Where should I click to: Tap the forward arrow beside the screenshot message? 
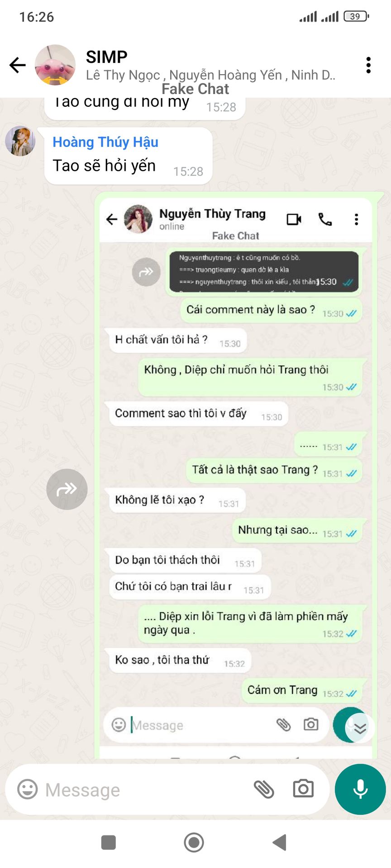[x=67, y=489]
